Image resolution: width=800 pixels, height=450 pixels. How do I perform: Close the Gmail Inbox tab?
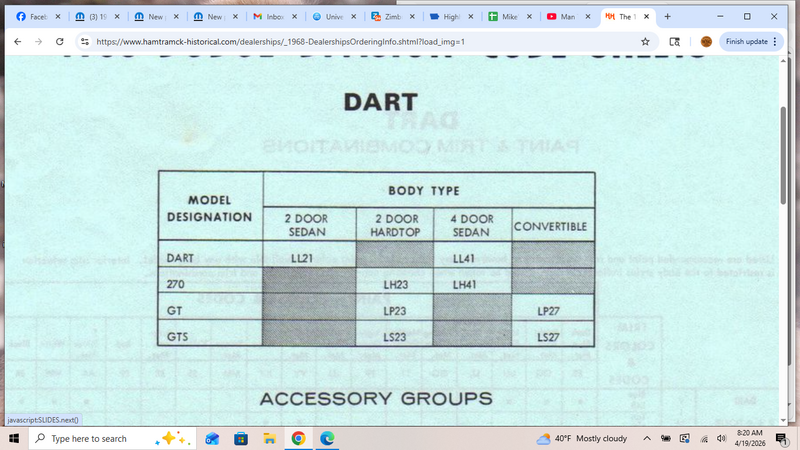[294, 17]
